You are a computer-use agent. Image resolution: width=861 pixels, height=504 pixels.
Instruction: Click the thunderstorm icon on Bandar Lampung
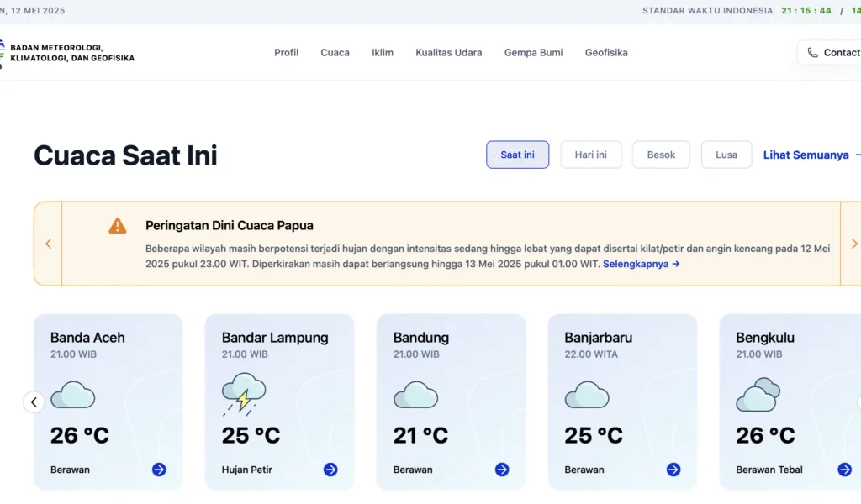[x=244, y=395]
